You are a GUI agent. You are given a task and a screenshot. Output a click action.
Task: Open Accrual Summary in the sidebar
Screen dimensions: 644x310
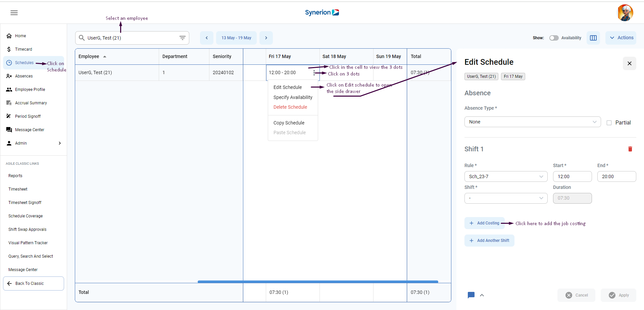(34, 103)
